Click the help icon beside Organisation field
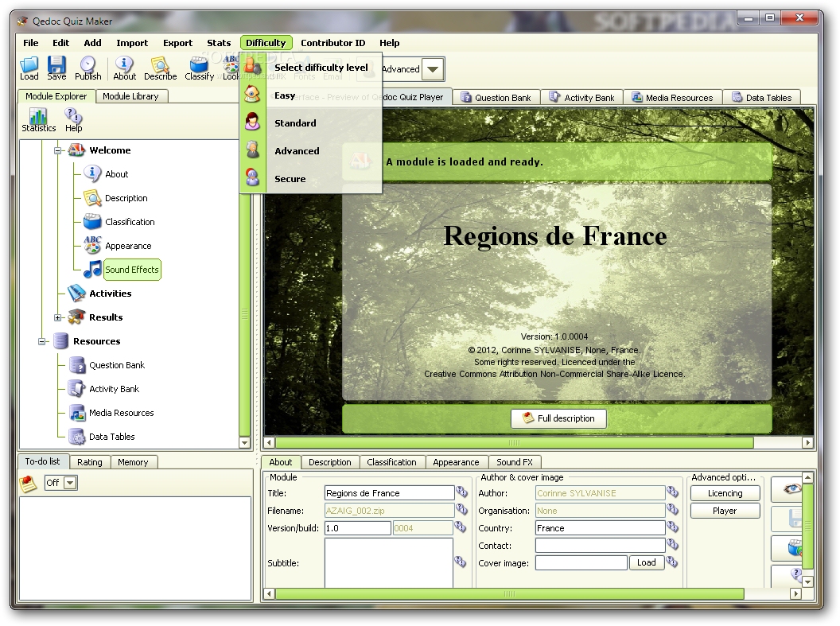This screenshot has width=840, height=626. point(673,509)
